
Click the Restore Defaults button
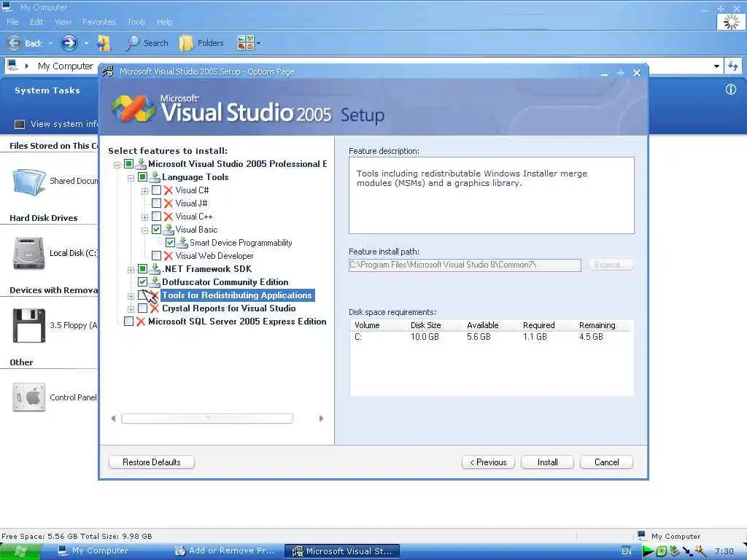click(x=152, y=462)
